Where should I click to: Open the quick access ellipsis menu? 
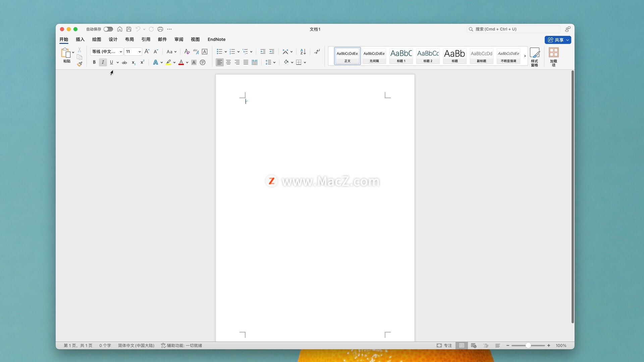coord(169,29)
